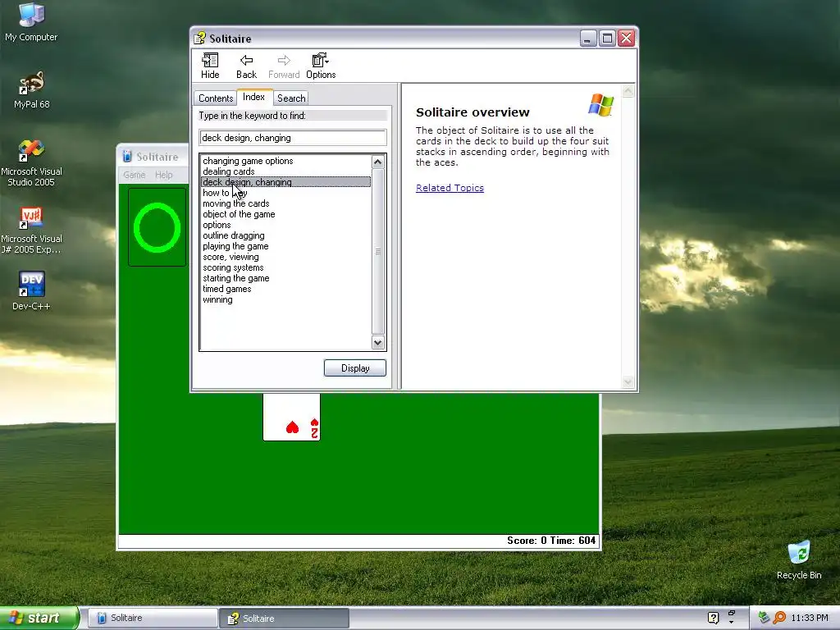Select Microsoft Visual J# 2005 Express icon

[x=31, y=231]
